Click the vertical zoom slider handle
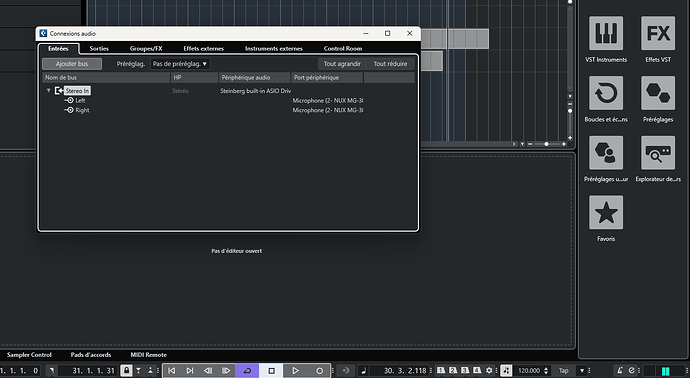Screen dimensions: 690x378 pyautogui.click(x=570, y=111)
